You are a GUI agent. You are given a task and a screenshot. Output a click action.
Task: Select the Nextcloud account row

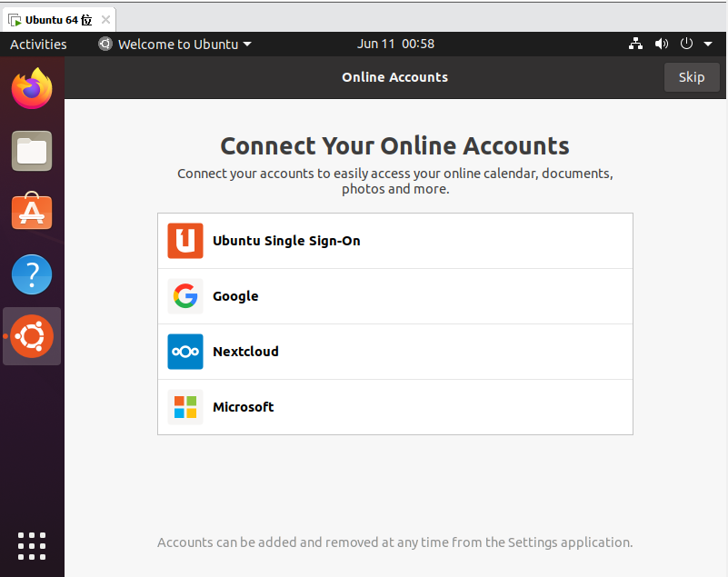tap(395, 352)
